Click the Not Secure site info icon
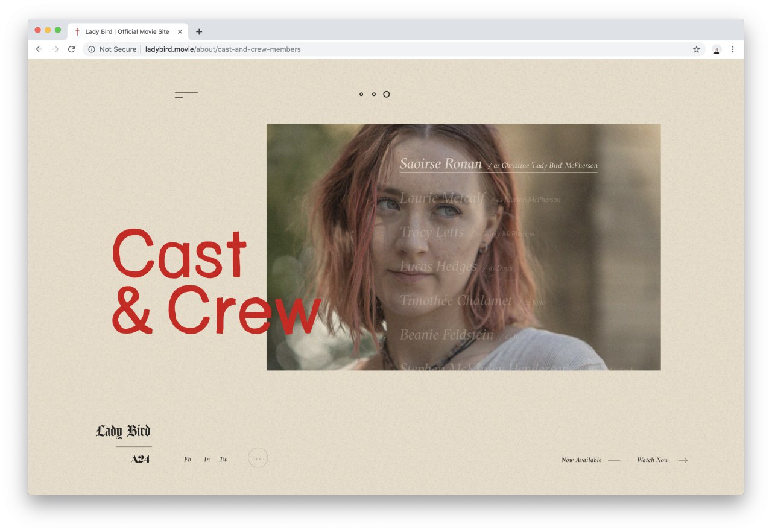 [92, 49]
